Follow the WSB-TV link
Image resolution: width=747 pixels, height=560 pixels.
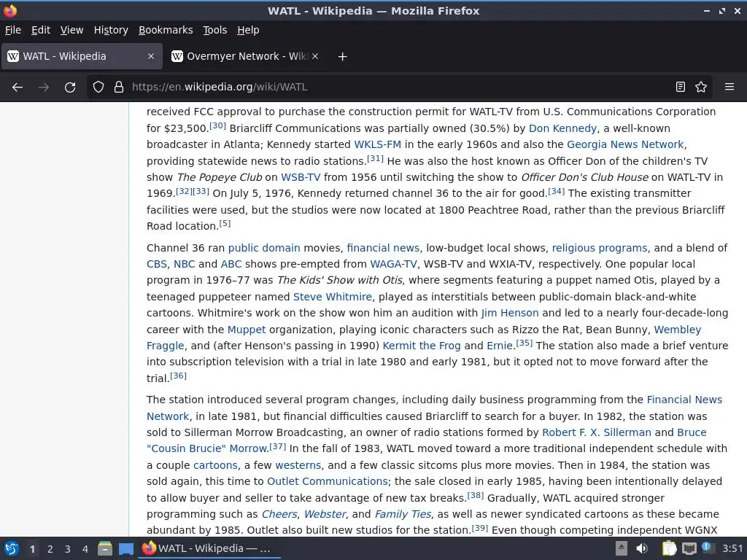(301, 177)
